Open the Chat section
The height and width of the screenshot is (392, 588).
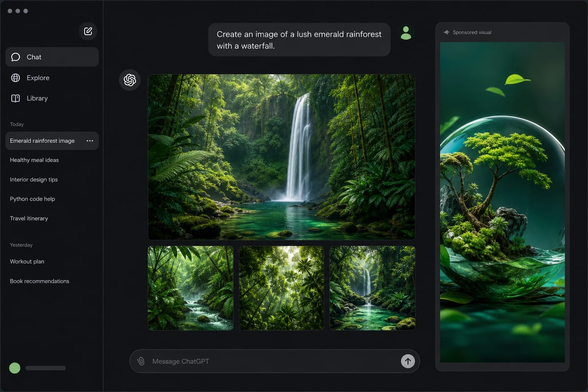coord(52,57)
